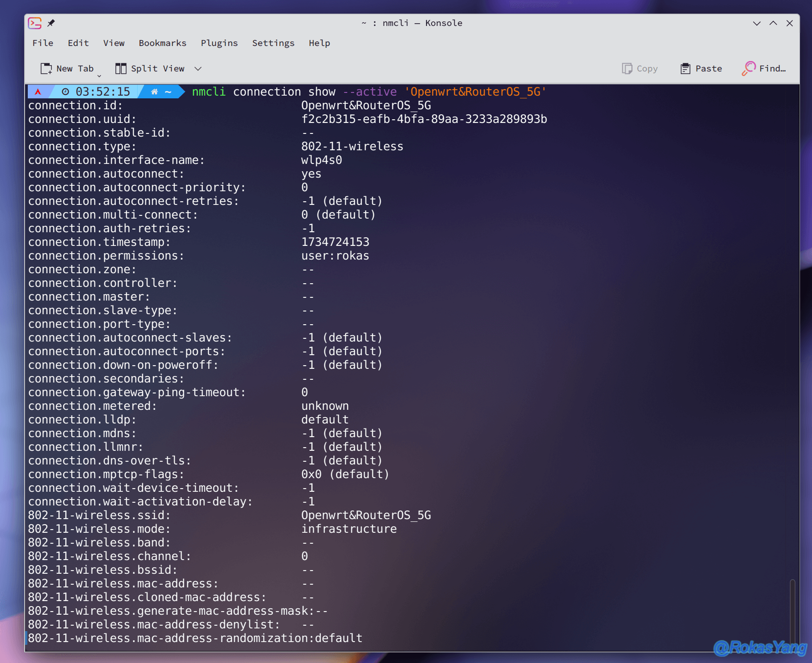Image resolution: width=812 pixels, height=663 pixels.
Task: Click the Arch logo in the prompt
Action: click(38, 92)
